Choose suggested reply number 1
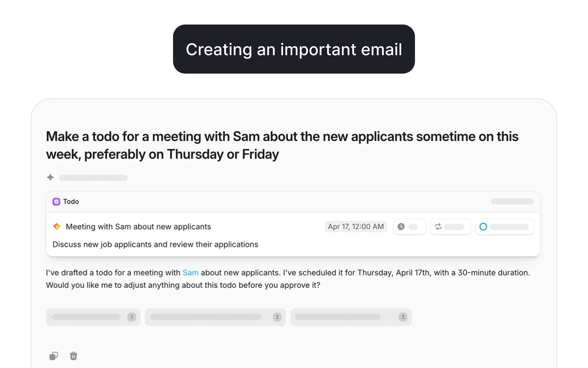588x368 pixels. pos(93,317)
